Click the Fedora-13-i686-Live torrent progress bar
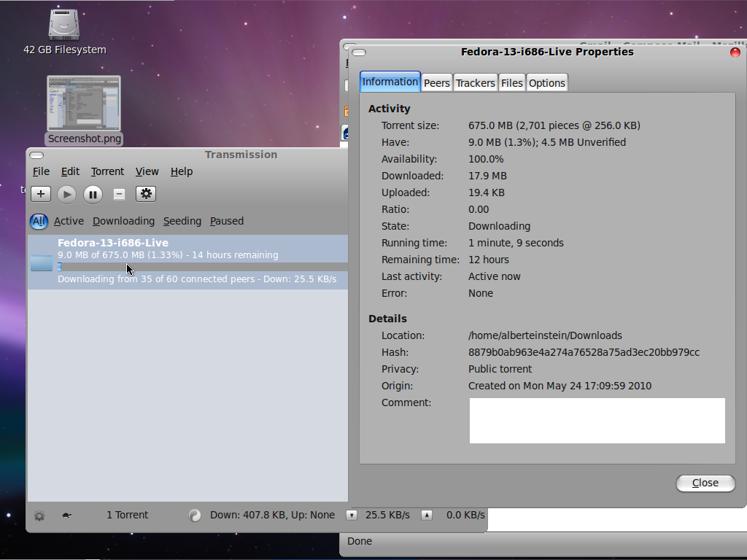The height and width of the screenshot is (560, 747). point(203,267)
